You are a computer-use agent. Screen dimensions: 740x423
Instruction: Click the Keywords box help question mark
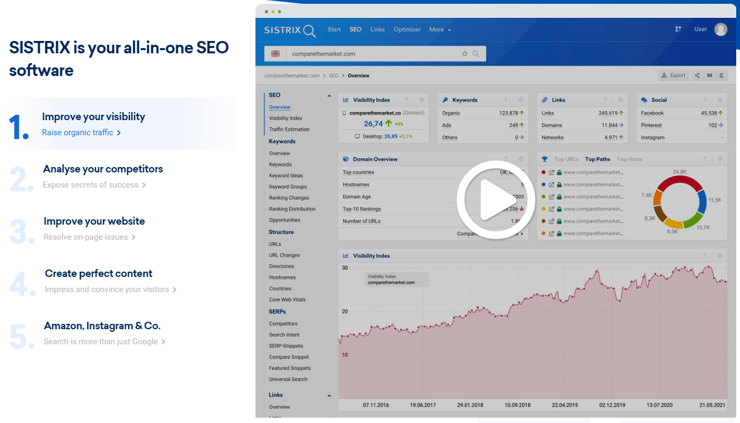pos(505,100)
